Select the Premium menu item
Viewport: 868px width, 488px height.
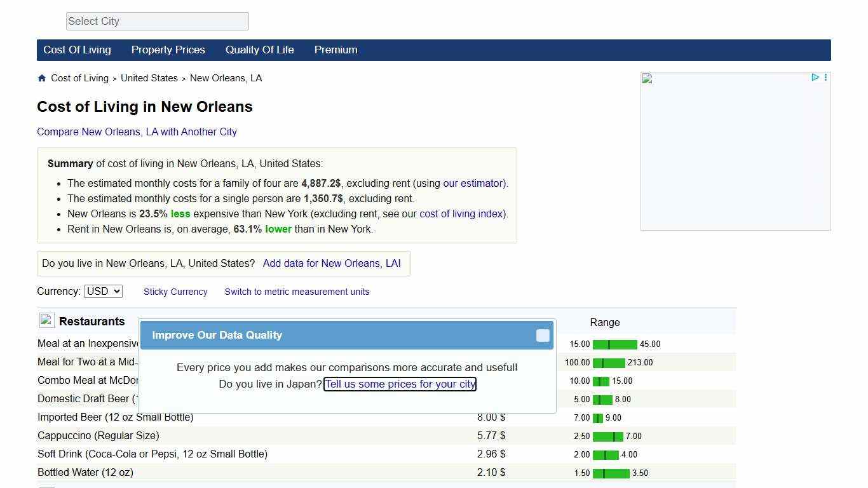[x=336, y=50]
